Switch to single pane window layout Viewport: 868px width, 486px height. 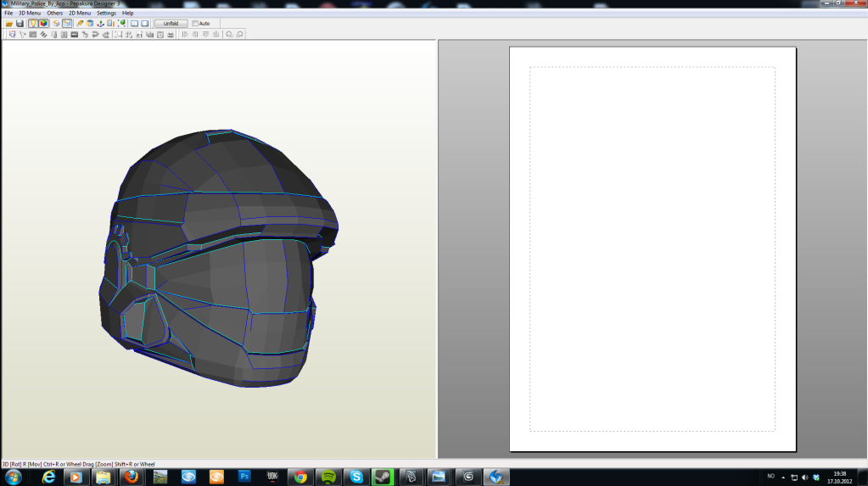click(x=144, y=23)
